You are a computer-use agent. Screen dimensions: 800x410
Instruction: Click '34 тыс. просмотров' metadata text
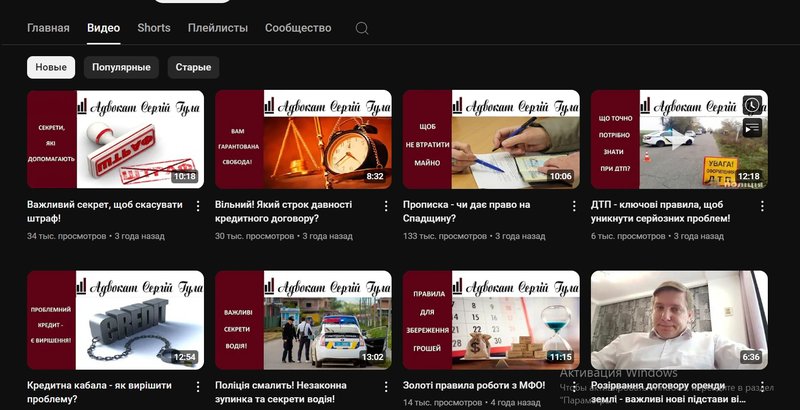[x=66, y=236]
